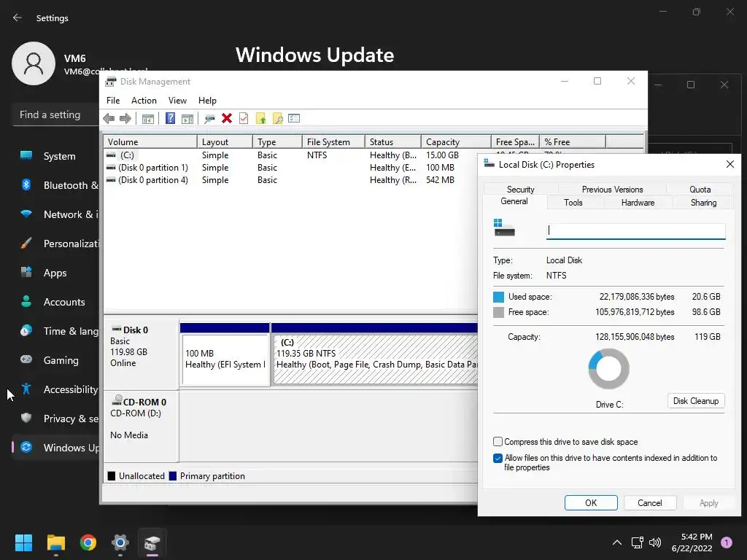This screenshot has width=747, height=560.
Task: Switch to Security tab
Action: click(520, 189)
